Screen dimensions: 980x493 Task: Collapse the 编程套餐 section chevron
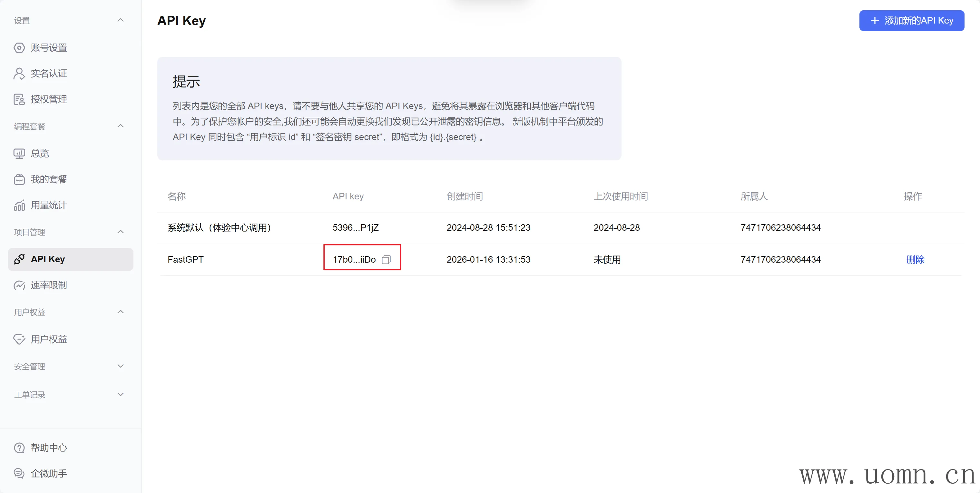(x=120, y=126)
